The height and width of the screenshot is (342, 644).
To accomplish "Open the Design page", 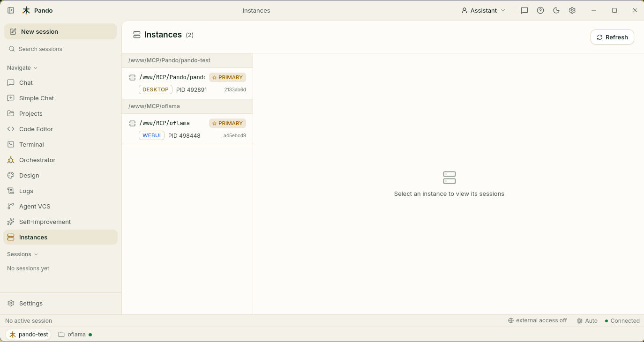I will [x=60, y=175].
